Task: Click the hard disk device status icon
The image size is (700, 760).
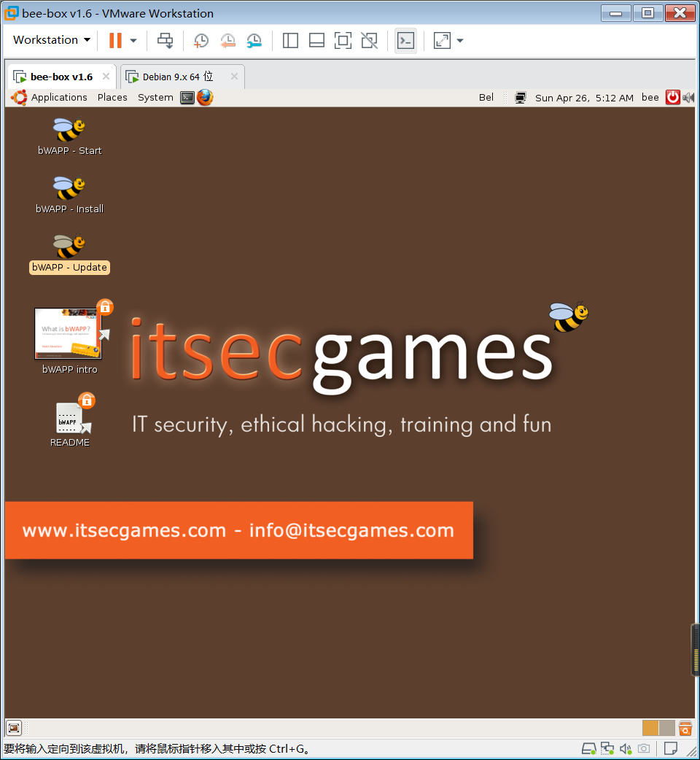Action: 589,749
